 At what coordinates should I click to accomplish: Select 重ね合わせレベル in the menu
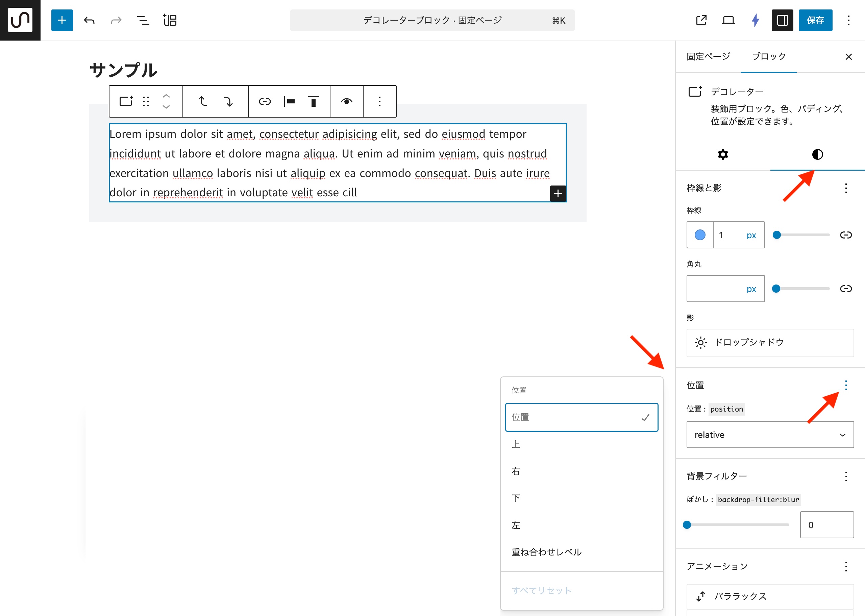(x=546, y=552)
